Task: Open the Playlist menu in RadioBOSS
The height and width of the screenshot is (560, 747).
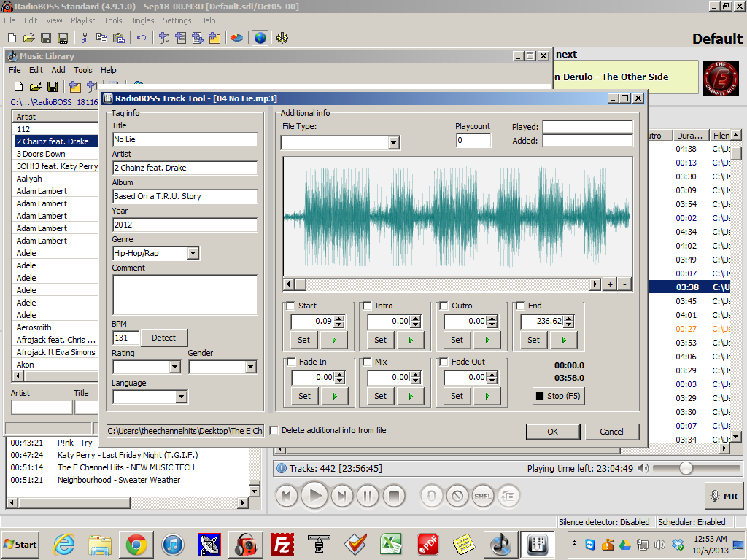Action: tap(83, 20)
